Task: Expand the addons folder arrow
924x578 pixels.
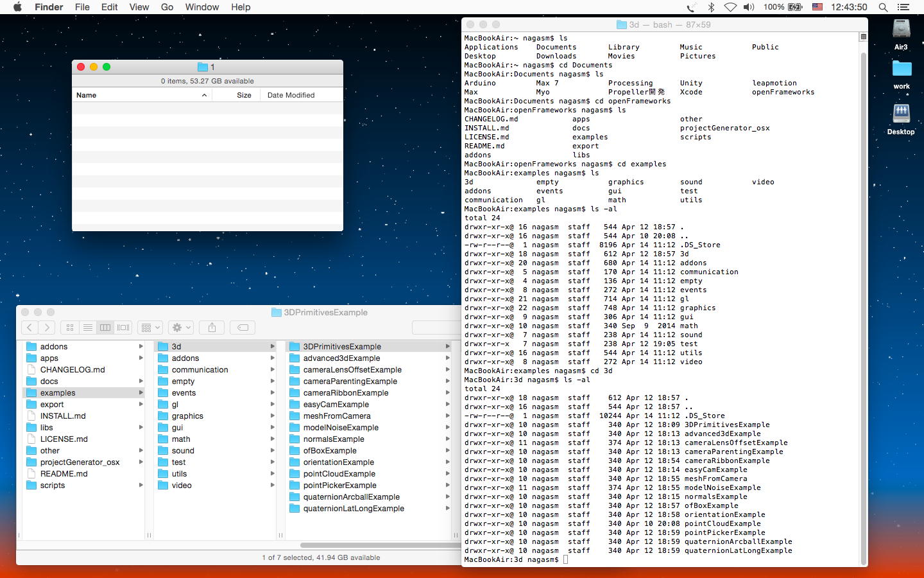Action: click(141, 347)
